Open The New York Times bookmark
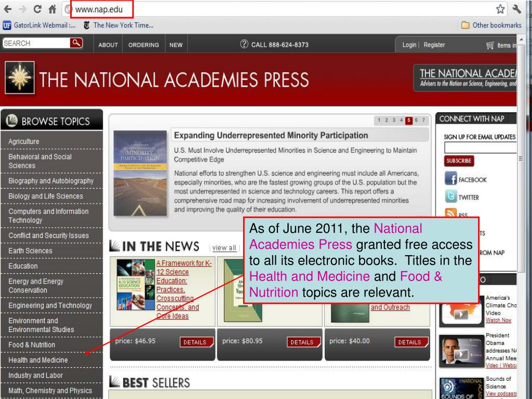The height and width of the screenshot is (399, 532). pos(118,25)
